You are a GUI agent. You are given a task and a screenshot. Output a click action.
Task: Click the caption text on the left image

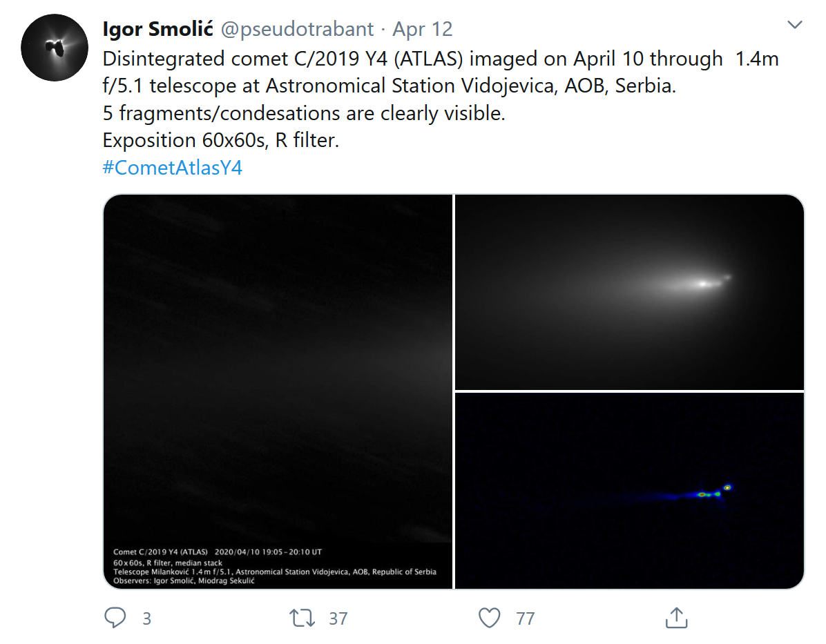[x=274, y=567]
